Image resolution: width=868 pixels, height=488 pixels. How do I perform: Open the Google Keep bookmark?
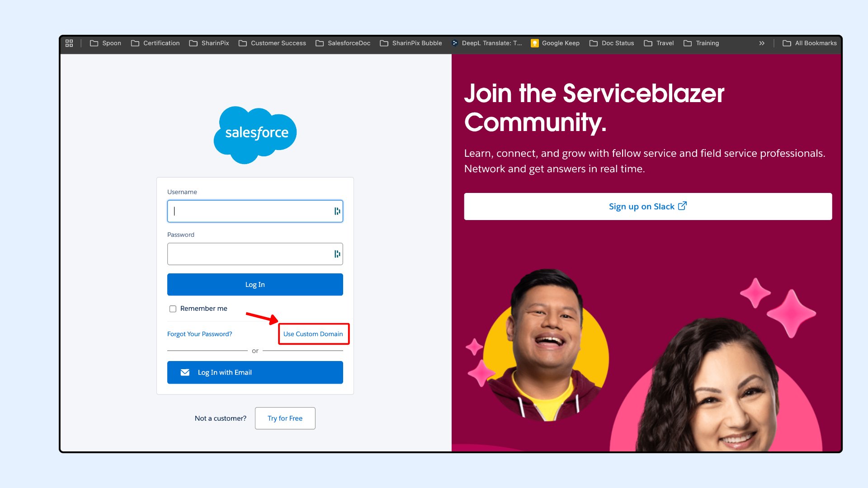point(555,43)
